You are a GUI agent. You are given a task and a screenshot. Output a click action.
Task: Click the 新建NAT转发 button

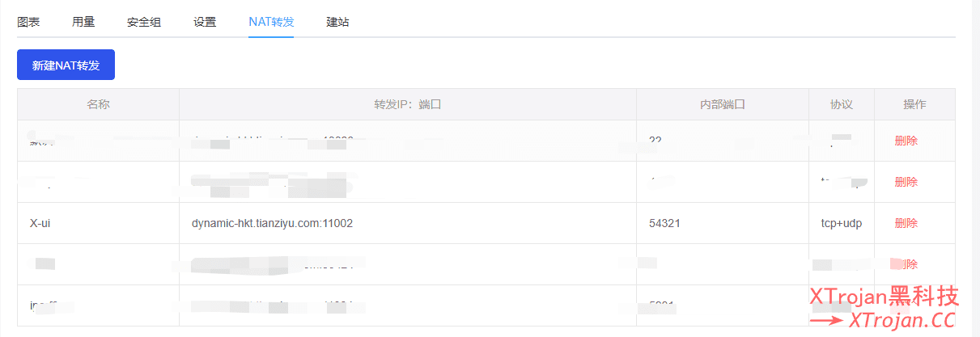(66, 65)
